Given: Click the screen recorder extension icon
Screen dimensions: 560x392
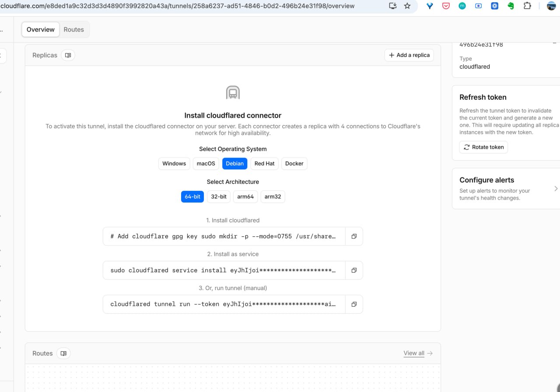Looking at the screenshot, I should tap(478, 6).
